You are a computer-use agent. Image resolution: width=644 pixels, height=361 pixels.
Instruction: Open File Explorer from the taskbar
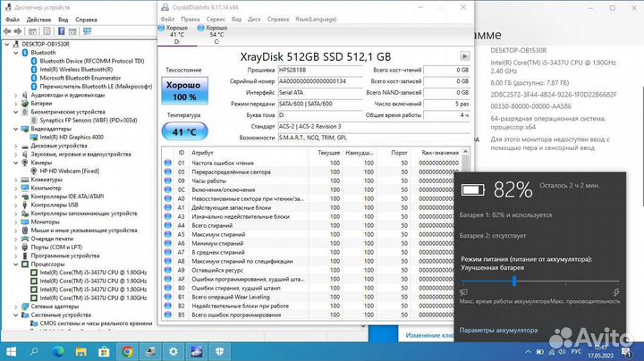click(80, 351)
